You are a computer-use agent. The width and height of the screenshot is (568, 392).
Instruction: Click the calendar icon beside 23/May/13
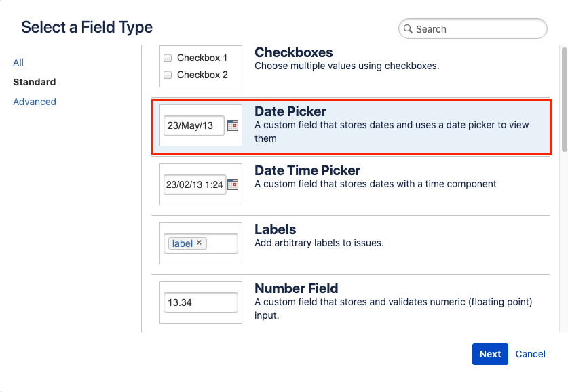point(233,125)
